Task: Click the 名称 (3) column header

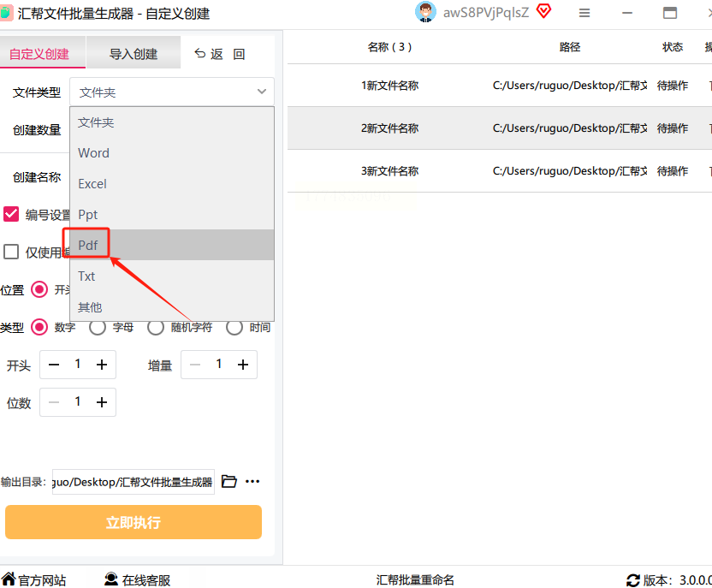Action: coord(389,47)
